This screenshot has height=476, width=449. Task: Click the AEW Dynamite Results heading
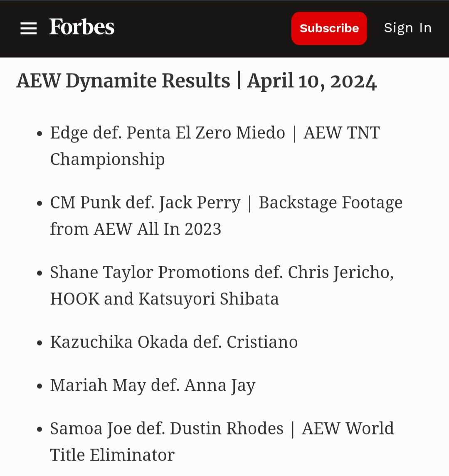pos(196,81)
